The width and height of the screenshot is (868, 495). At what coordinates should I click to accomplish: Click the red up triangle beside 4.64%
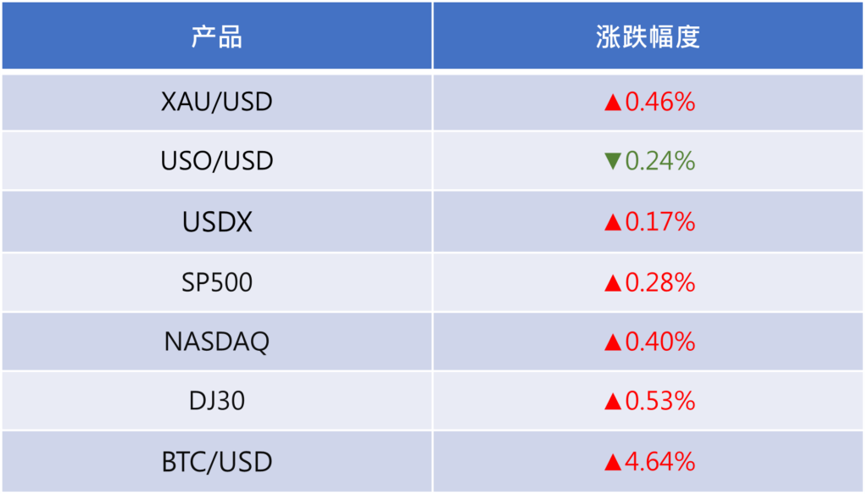click(x=613, y=462)
